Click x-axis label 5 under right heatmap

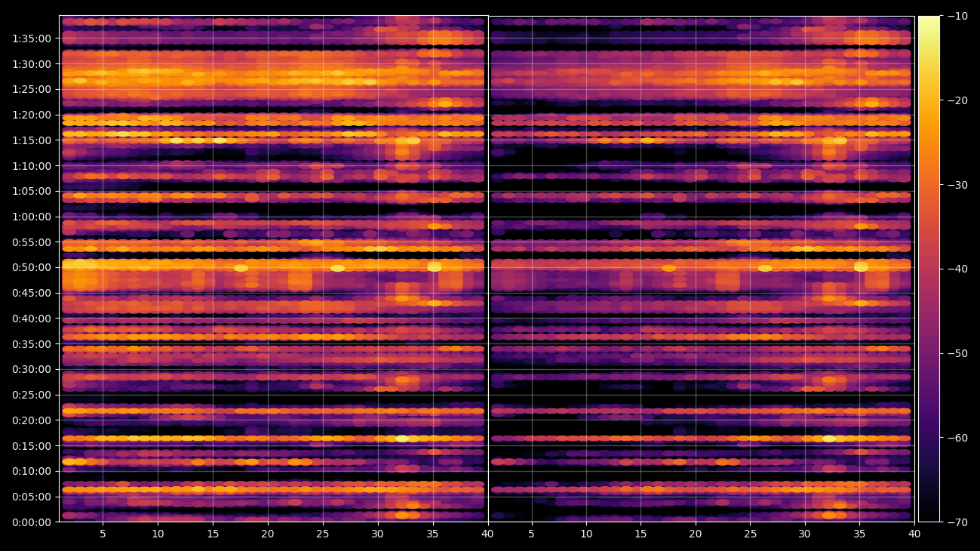531,534
